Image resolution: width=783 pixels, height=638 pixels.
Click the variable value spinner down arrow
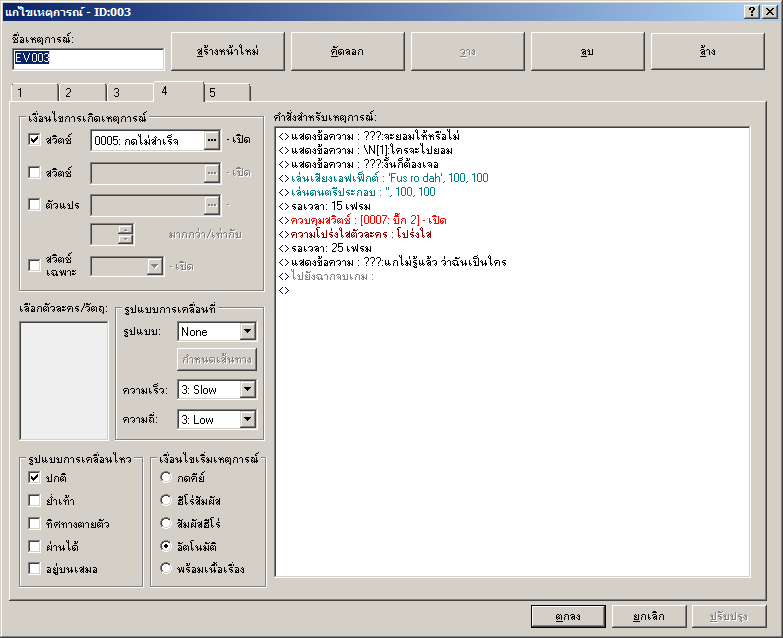coord(126,239)
